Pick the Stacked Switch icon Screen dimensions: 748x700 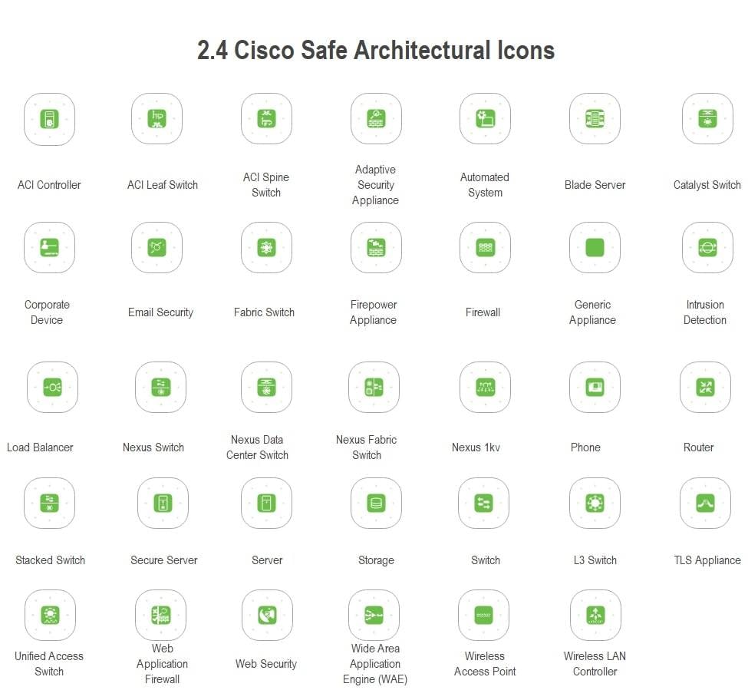click(50, 503)
